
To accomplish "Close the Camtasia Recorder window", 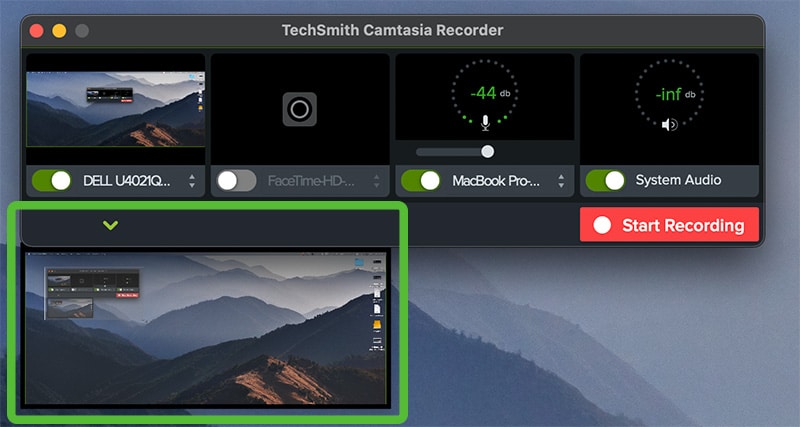I will pyautogui.click(x=36, y=31).
